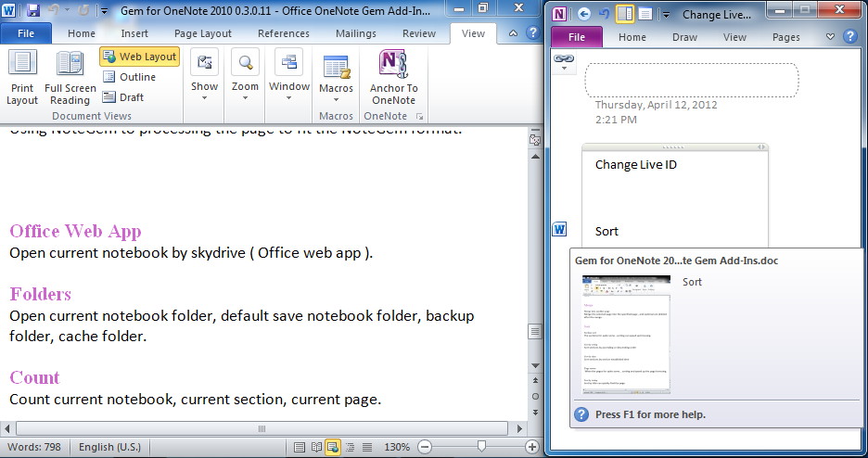Viewport: 868px width, 458px height.
Task: Expand the Zoom dropdown in ribbon
Action: [245, 76]
